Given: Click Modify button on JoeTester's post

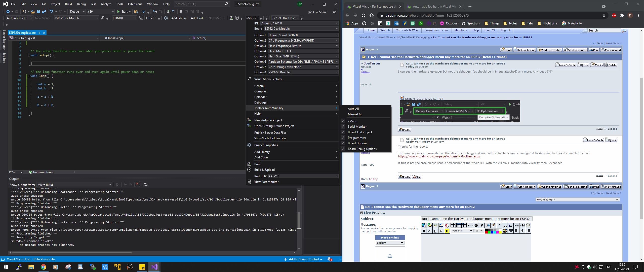Looking at the screenshot, I should pyautogui.click(x=597, y=65).
